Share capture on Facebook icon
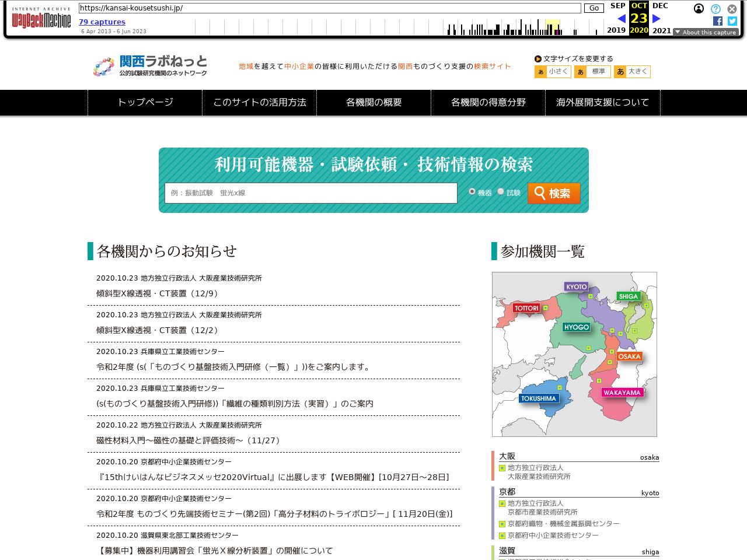Viewport: 747px width, 560px height. 718,21
